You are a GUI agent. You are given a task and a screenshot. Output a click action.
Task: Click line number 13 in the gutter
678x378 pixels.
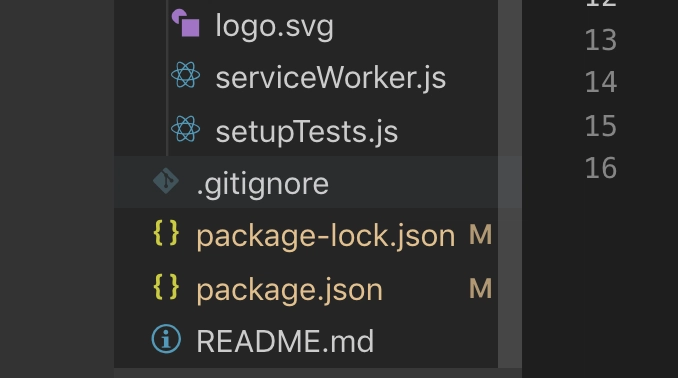tap(601, 40)
